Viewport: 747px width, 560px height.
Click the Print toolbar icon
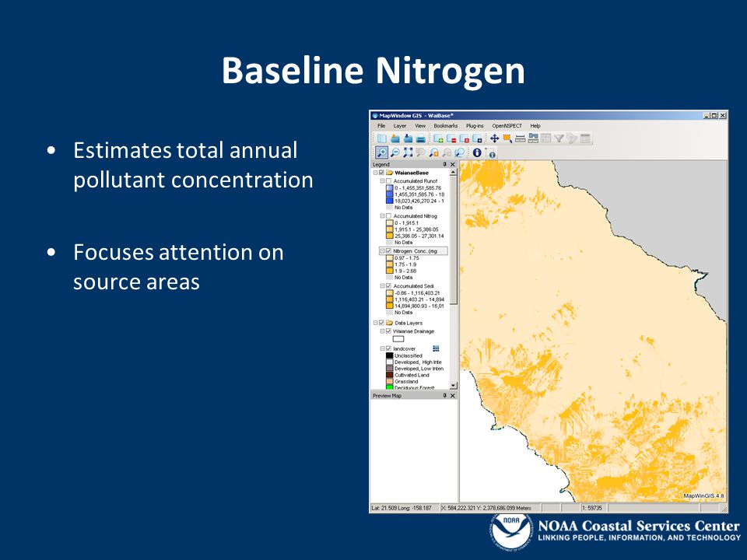[421, 138]
